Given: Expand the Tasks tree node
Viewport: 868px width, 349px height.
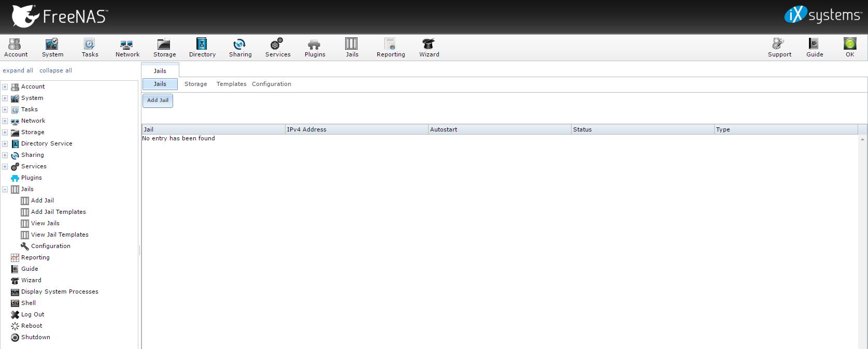Looking at the screenshot, I should click(x=5, y=110).
